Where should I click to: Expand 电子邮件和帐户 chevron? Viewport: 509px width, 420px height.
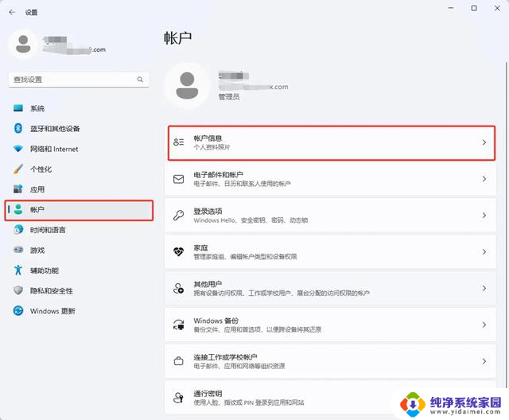484,179
